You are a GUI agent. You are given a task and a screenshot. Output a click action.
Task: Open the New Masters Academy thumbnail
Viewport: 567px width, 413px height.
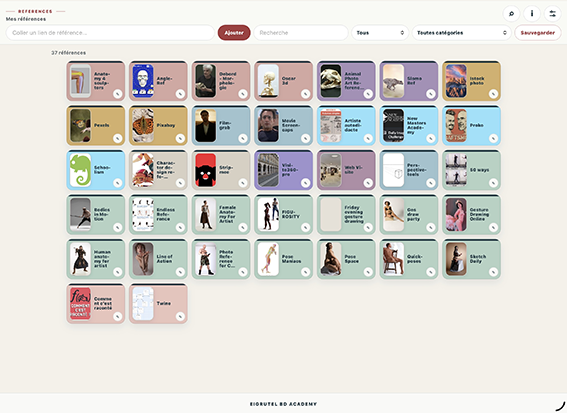(393, 125)
